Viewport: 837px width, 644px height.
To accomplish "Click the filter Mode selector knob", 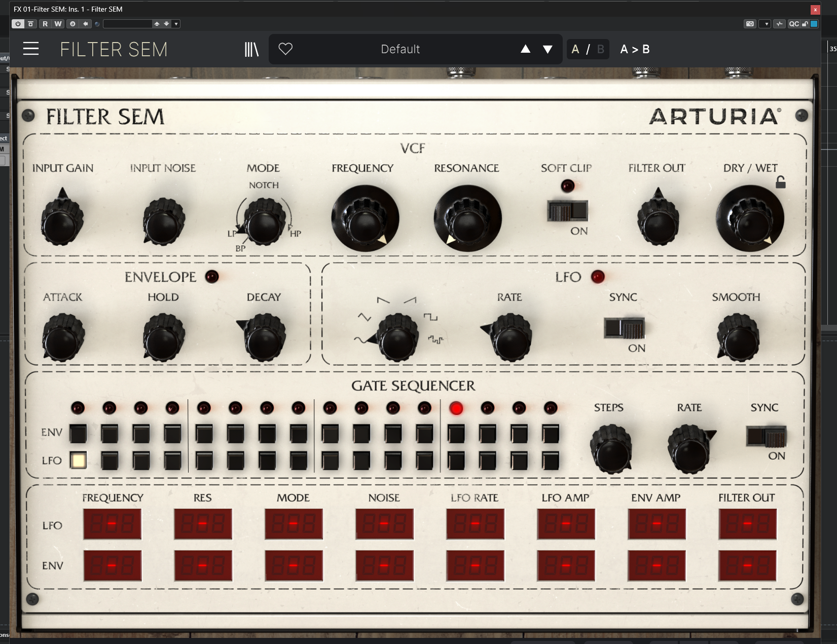I will click(264, 221).
